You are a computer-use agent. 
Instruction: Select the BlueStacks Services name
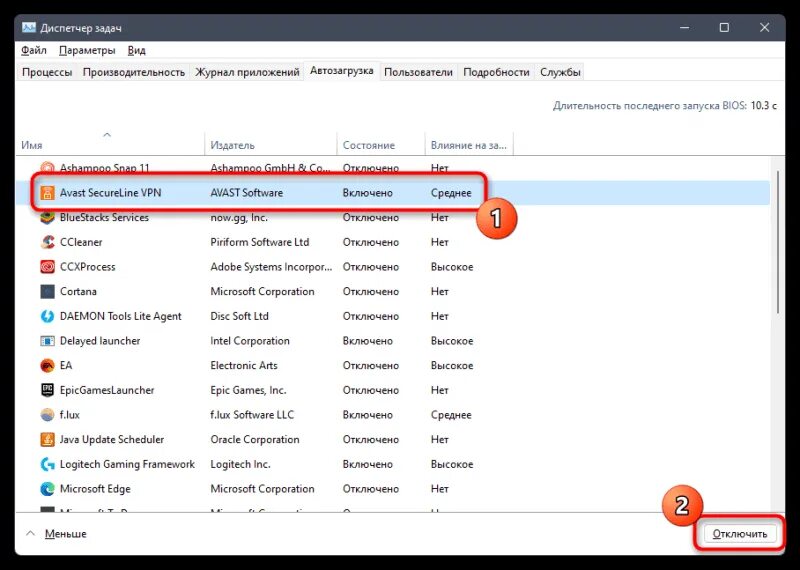[104, 217]
